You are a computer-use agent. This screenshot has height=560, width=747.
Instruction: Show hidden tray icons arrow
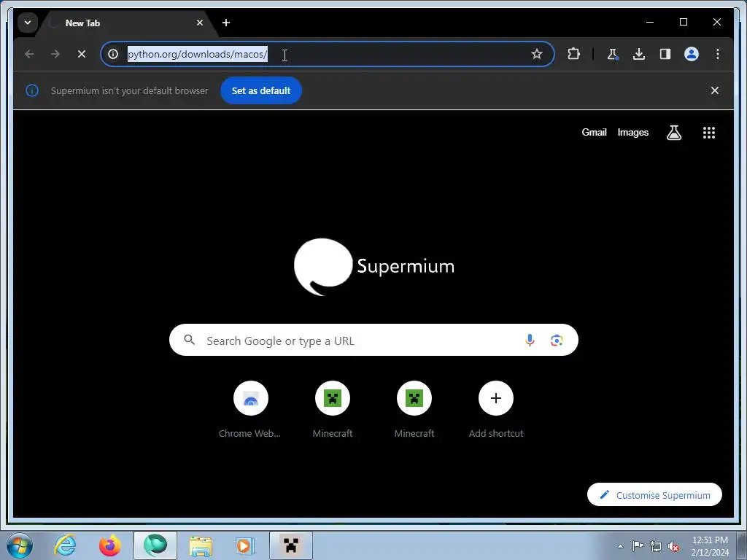[620, 546]
